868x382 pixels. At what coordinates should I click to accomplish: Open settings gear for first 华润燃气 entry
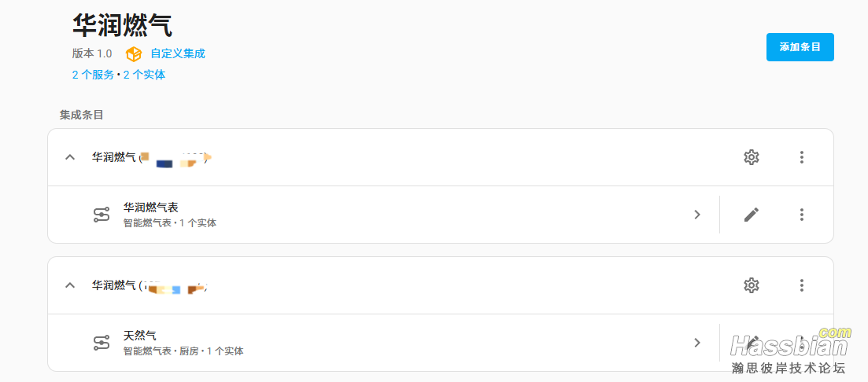752,157
